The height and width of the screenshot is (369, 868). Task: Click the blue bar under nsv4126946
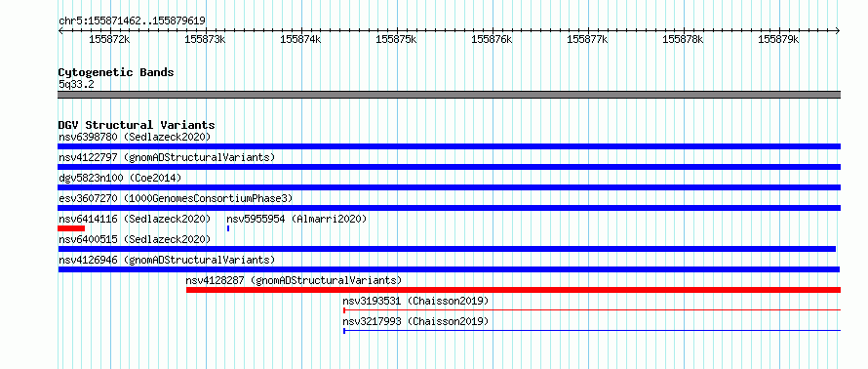[x=449, y=269]
